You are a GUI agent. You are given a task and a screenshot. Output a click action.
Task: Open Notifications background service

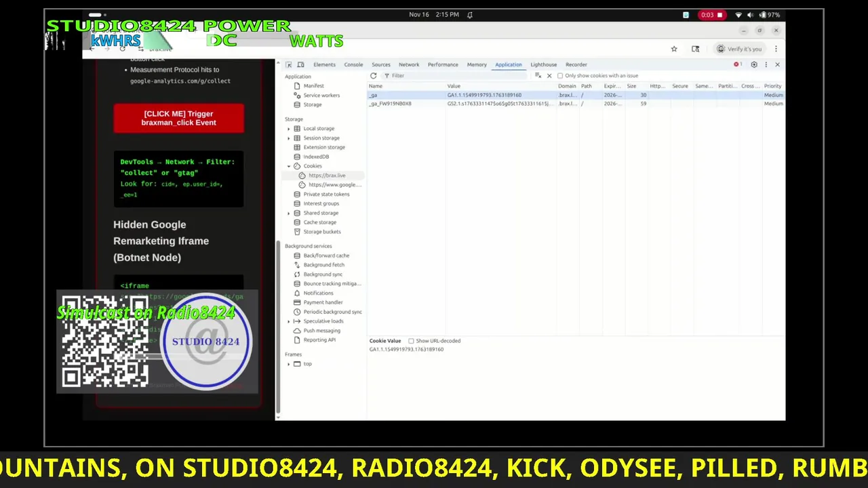point(318,293)
